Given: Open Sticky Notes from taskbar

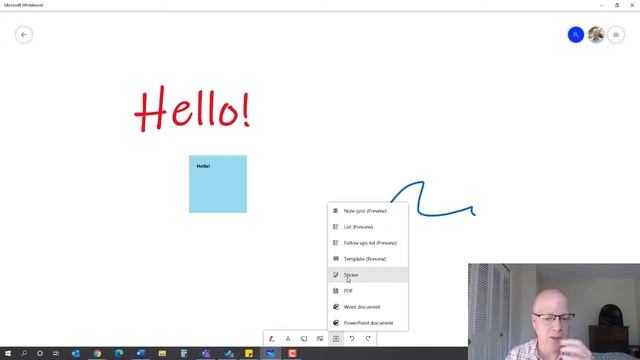Looking at the screenshot, I should [x=249, y=353].
